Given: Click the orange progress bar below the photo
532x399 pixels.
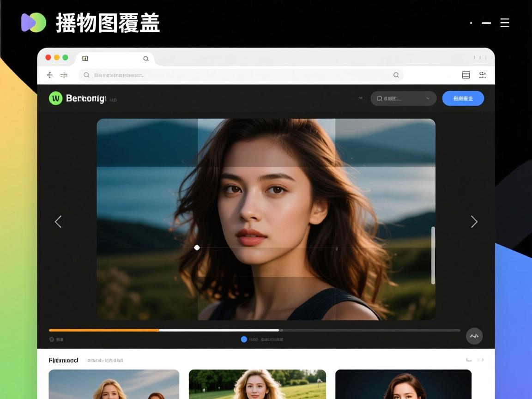Looking at the screenshot, I should click(x=104, y=330).
